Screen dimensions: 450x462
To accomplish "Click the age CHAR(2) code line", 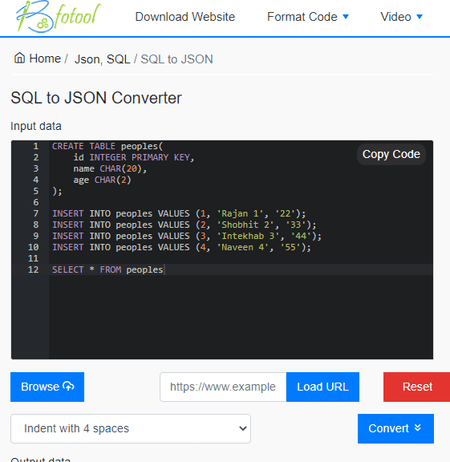I will (x=102, y=180).
